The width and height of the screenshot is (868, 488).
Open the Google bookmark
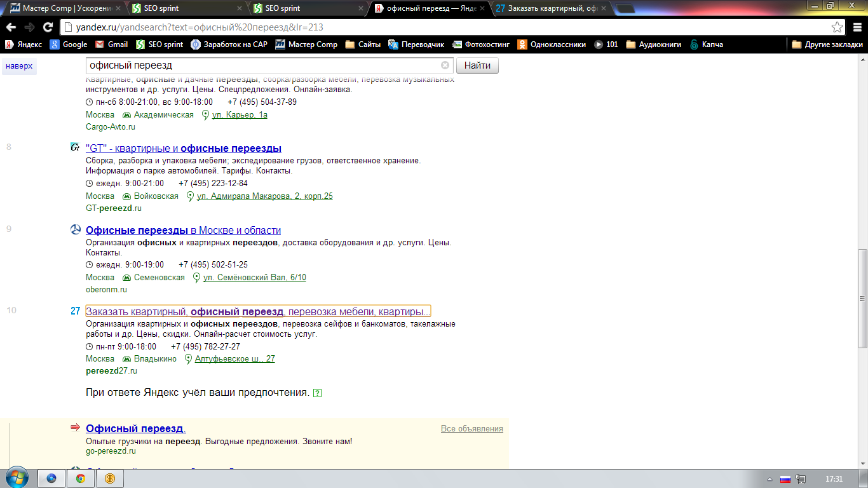[x=69, y=44]
